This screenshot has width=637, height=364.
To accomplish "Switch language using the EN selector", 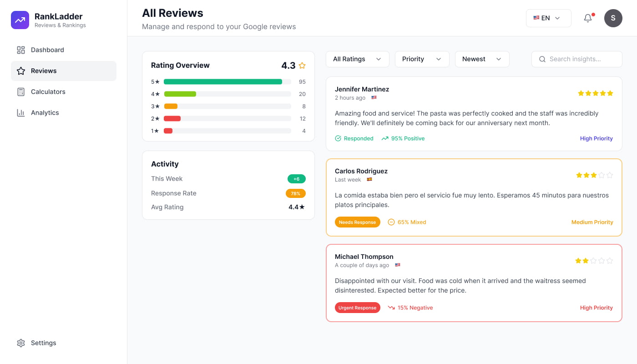I will [x=548, y=18].
